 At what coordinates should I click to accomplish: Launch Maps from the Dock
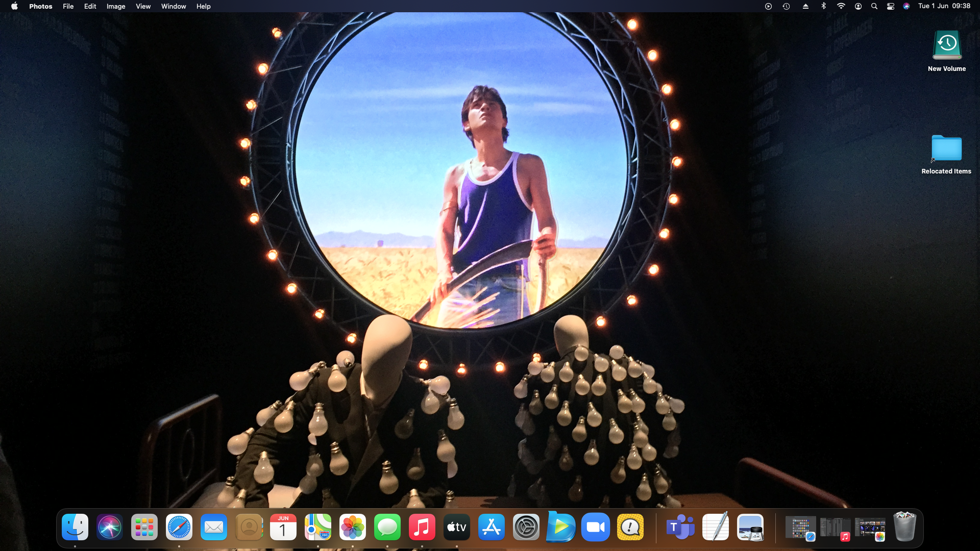click(x=318, y=527)
